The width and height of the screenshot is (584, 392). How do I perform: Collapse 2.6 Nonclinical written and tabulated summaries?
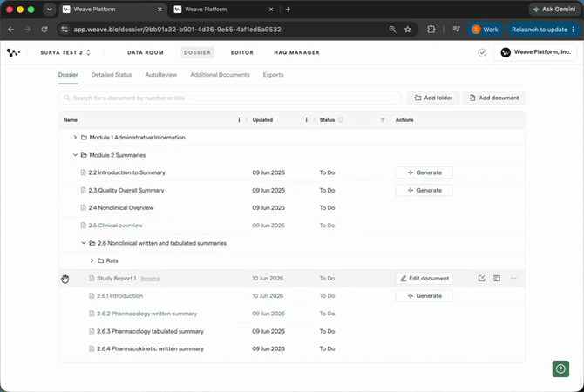click(84, 243)
